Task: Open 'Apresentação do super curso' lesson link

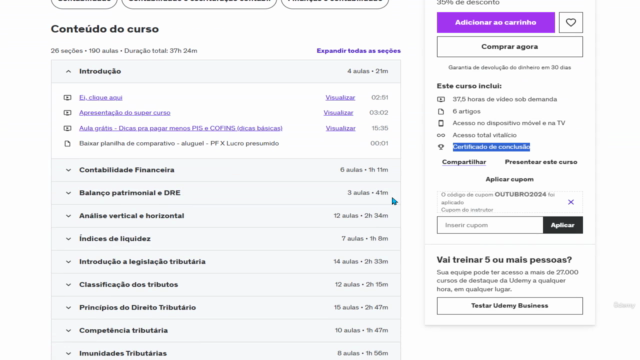Action: (124, 113)
